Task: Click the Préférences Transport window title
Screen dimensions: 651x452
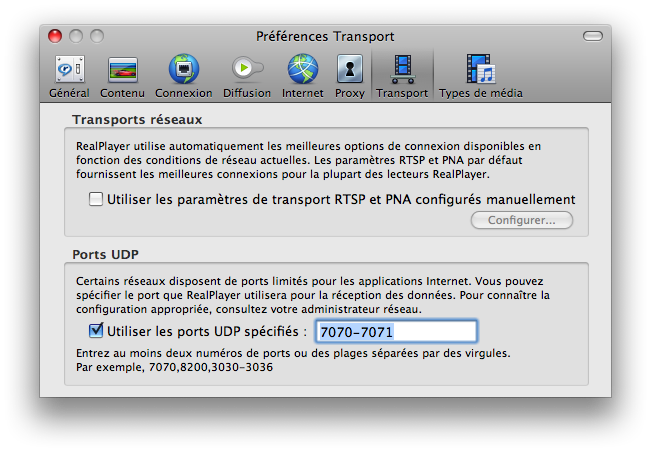Action: pyautogui.click(x=325, y=37)
